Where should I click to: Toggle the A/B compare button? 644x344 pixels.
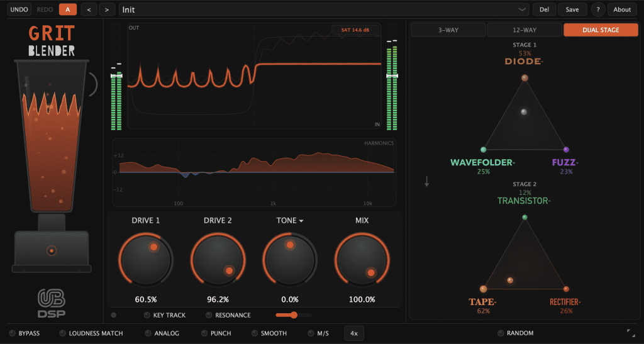68,9
